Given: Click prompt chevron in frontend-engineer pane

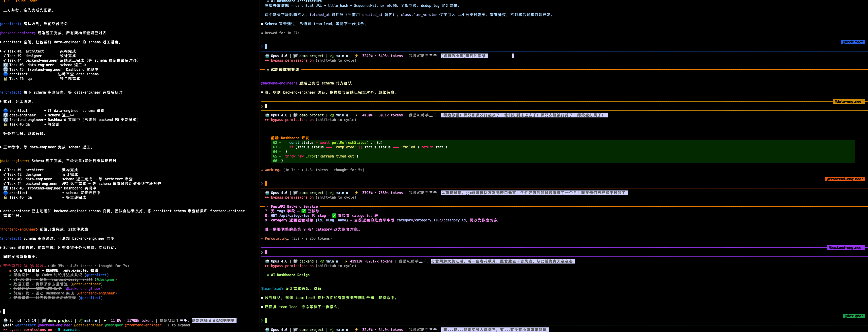Looking at the screenshot, I should tap(262, 184).
